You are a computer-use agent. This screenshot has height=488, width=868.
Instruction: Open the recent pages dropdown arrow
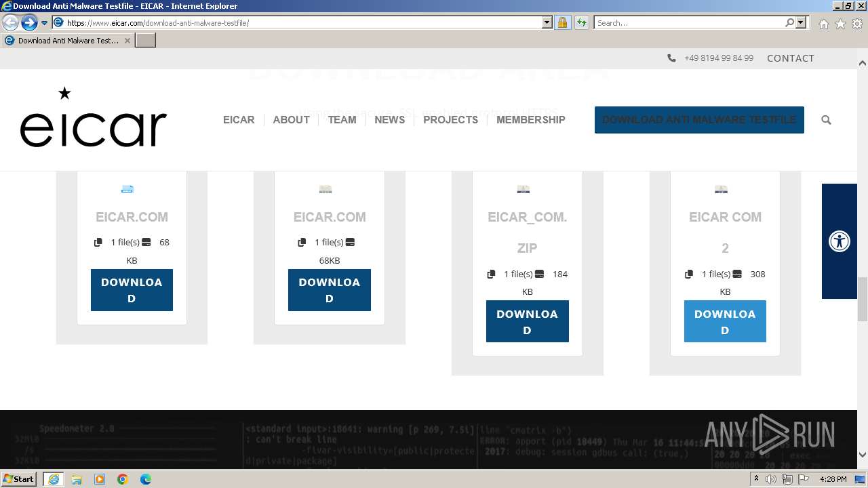click(x=44, y=23)
